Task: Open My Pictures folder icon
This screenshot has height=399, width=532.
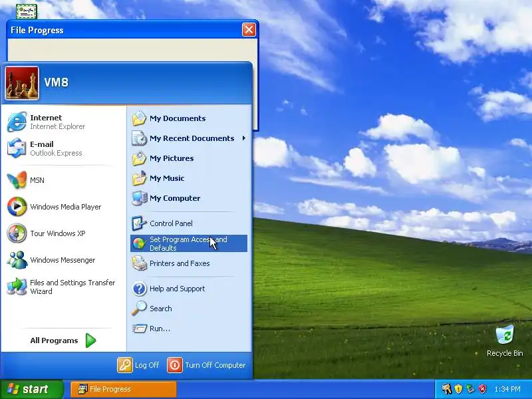Action: (139, 158)
